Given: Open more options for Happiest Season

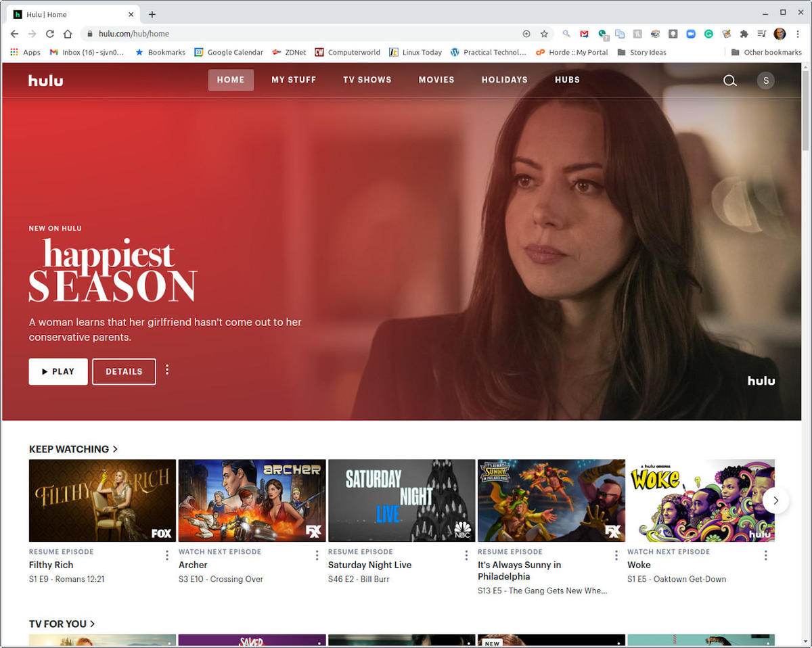Looking at the screenshot, I should click(x=167, y=370).
